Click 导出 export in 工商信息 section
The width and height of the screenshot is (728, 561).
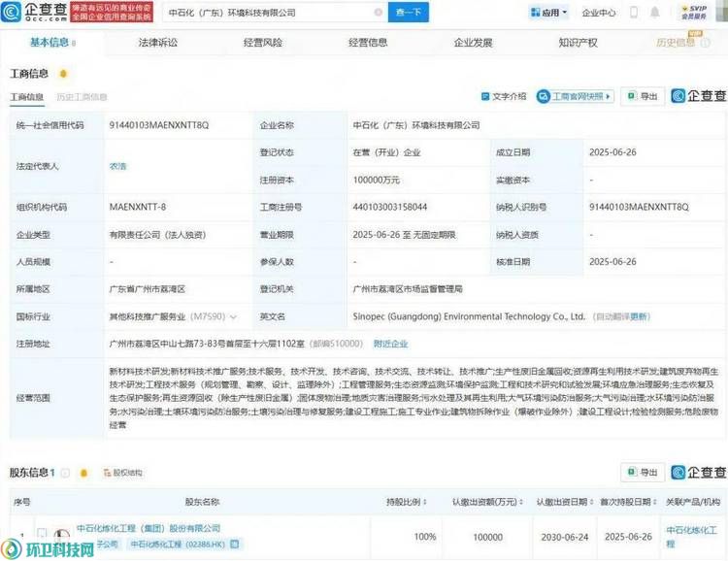643,96
